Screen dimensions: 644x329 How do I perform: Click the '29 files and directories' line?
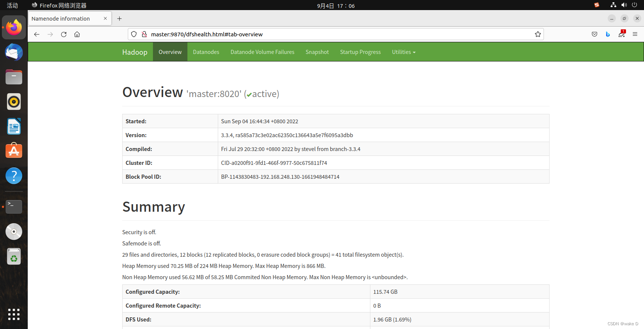point(263,255)
